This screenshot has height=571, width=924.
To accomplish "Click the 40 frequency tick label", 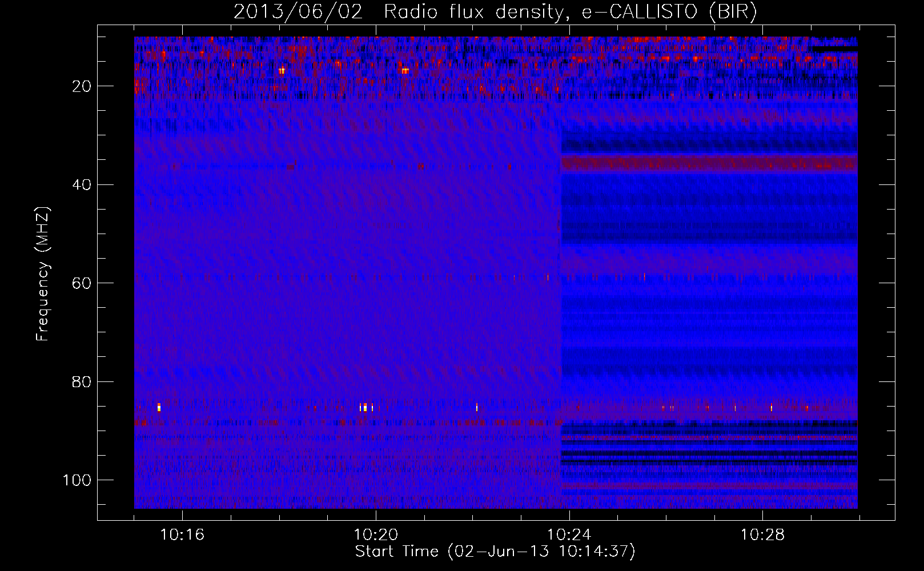I will (82, 185).
